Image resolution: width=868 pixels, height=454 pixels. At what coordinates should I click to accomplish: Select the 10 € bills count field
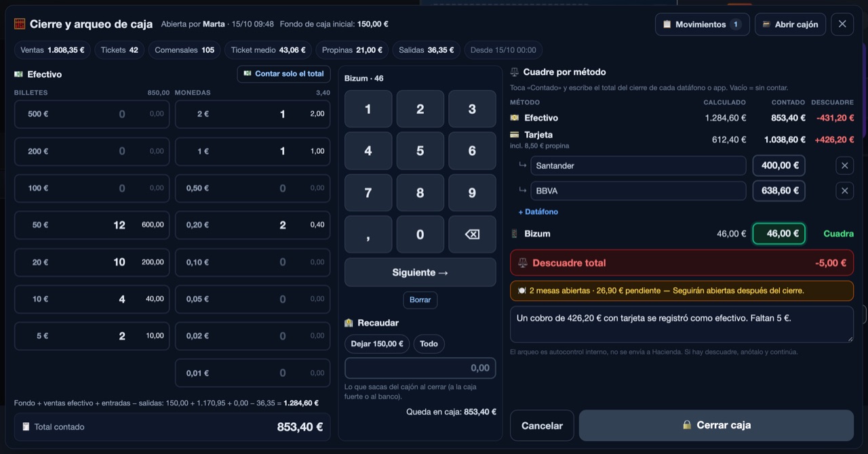click(92, 299)
